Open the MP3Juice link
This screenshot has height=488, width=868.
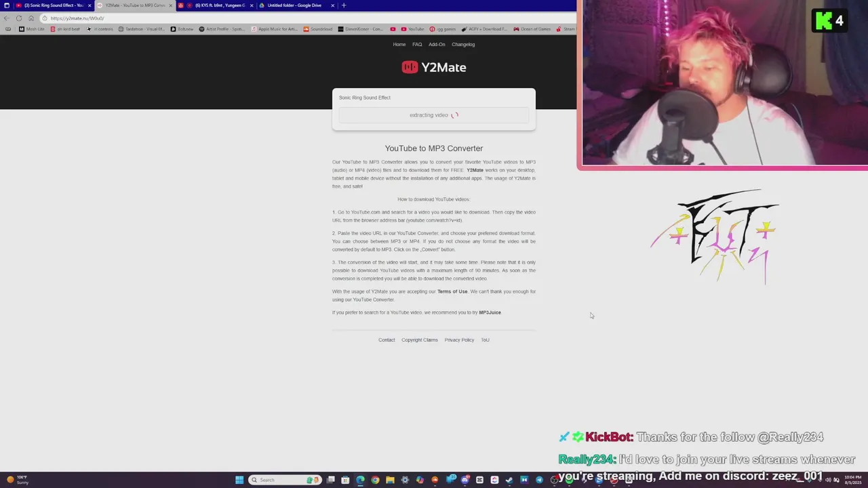pyautogui.click(x=490, y=312)
